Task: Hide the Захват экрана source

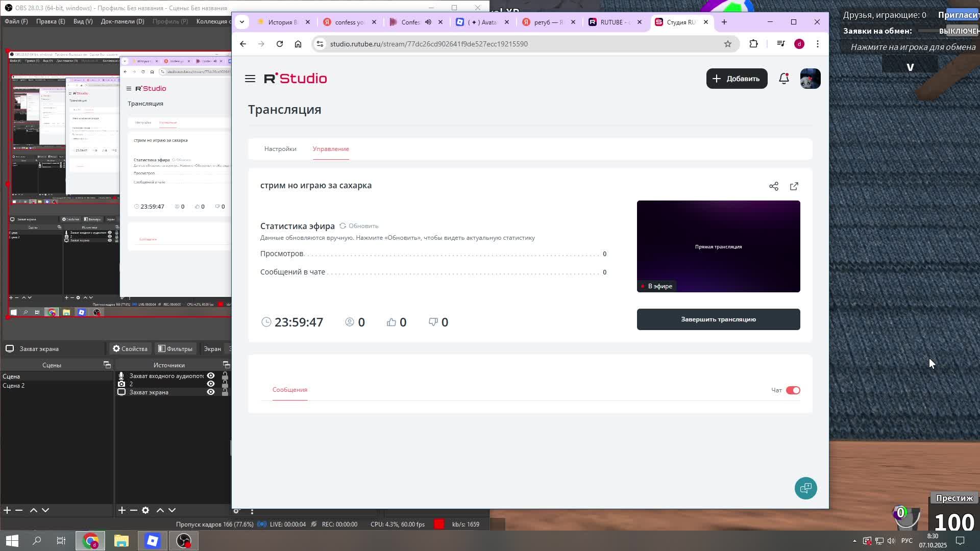Action: pos(210,392)
